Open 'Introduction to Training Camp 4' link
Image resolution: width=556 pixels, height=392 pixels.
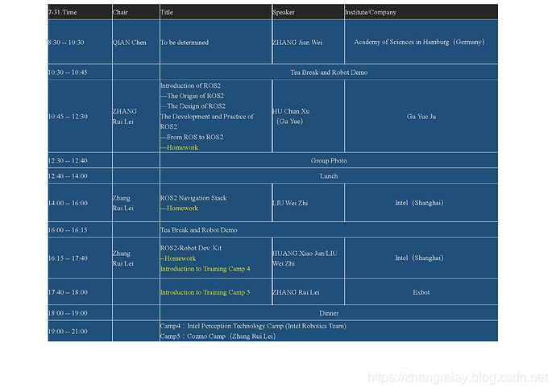[205, 269]
